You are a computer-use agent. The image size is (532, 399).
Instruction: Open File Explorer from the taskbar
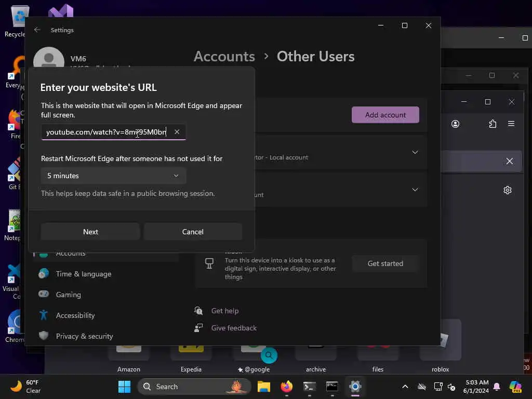pyautogui.click(x=263, y=387)
